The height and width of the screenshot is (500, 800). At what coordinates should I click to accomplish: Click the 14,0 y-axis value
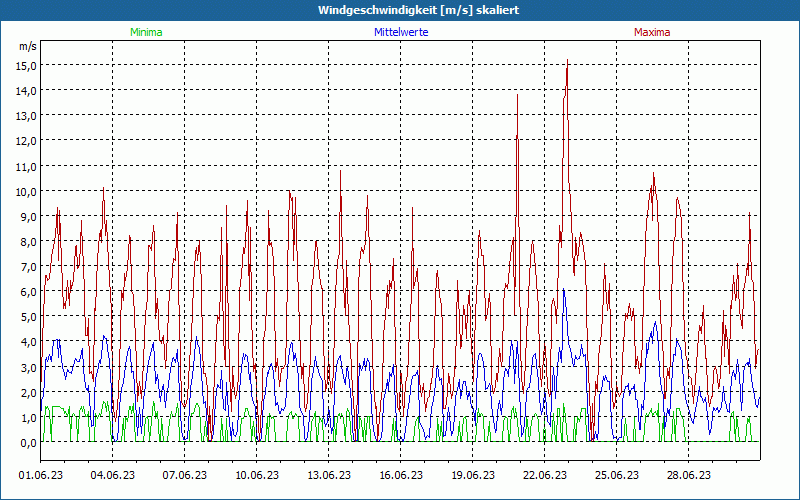click(28, 90)
